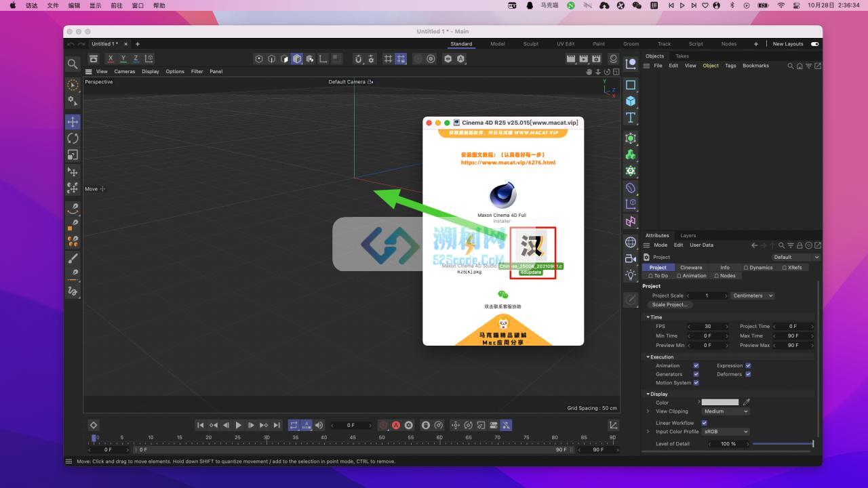This screenshot has width=868, height=488.
Task: Toggle the Deformers checkbox
Action: click(x=748, y=374)
